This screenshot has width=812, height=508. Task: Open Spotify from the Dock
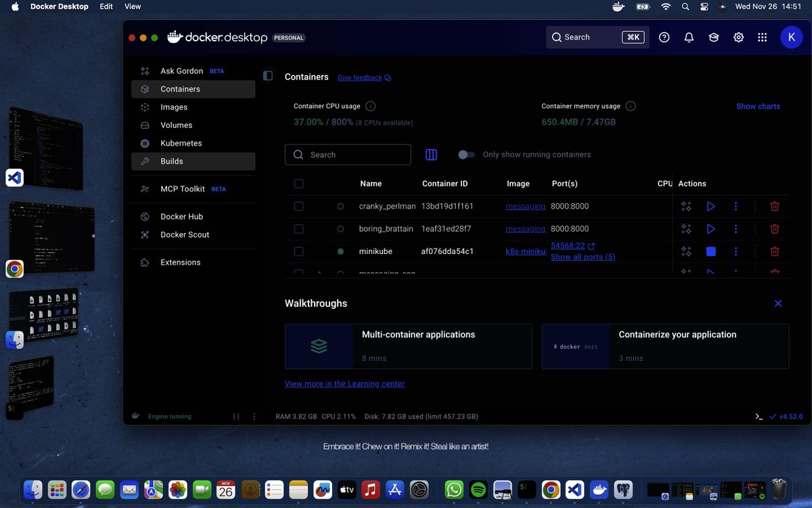pos(478,490)
